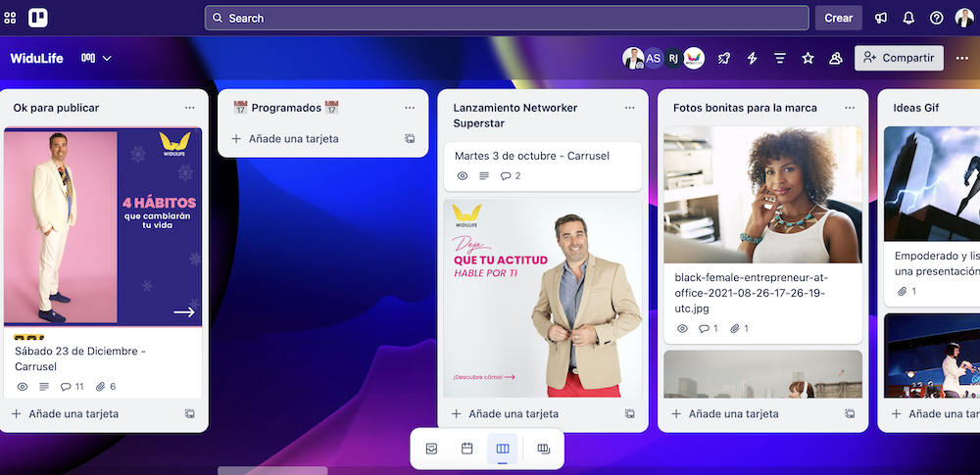Select the board view in bottom bar

[503, 449]
